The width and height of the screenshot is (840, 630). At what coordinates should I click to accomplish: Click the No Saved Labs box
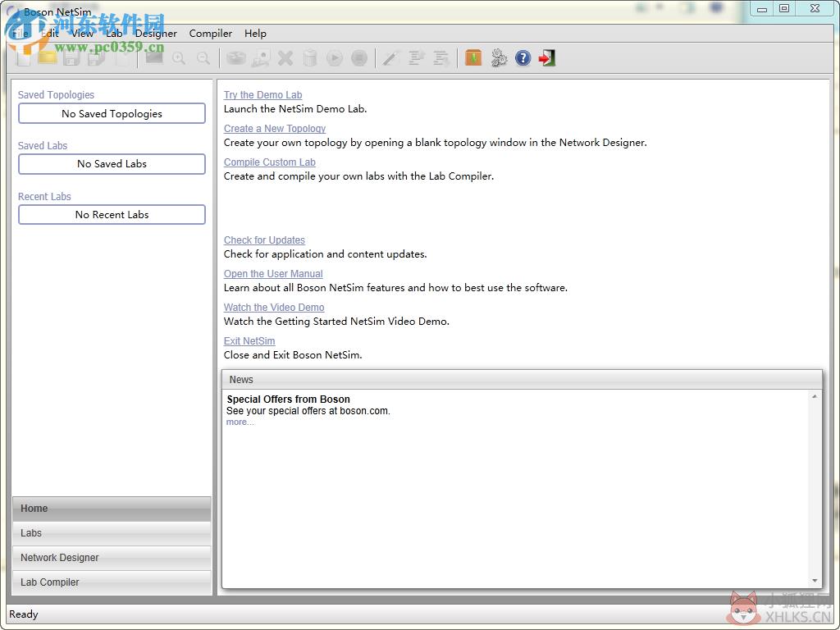(x=112, y=164)
